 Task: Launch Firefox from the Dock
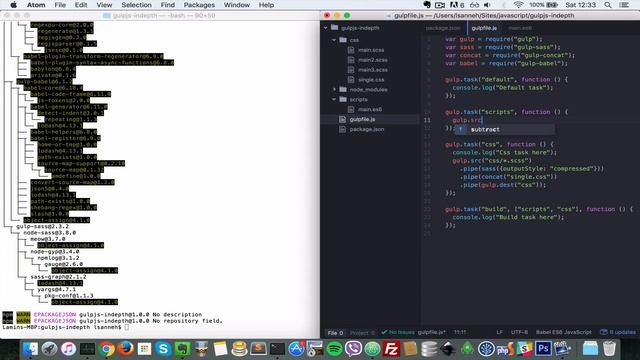pyautogui.click(x=126, y=349)
